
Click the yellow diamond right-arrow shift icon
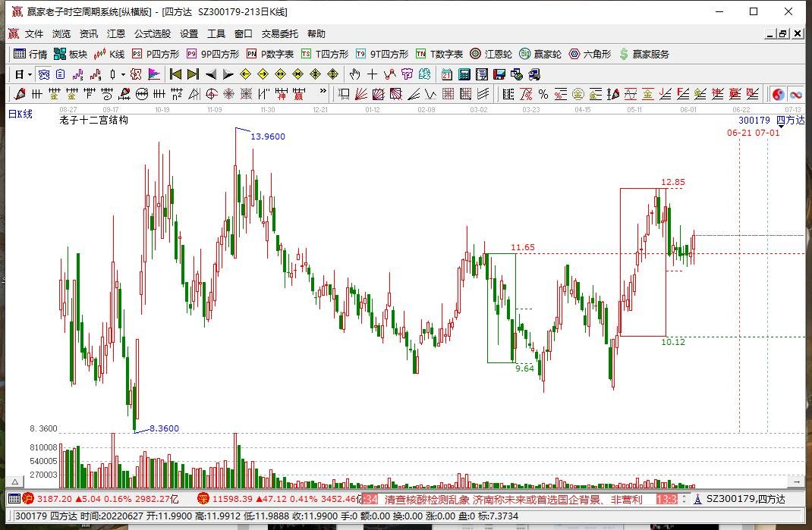click(263, 74)
